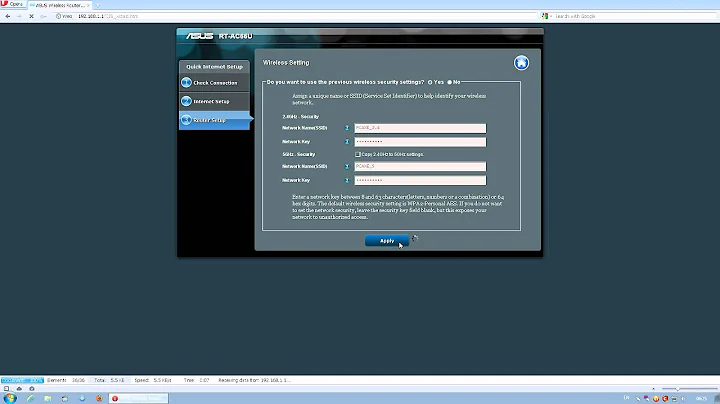720x404 pixels.
Task: Click the Opera Turbo icon in status bar
Action: [x=32, y=388]
